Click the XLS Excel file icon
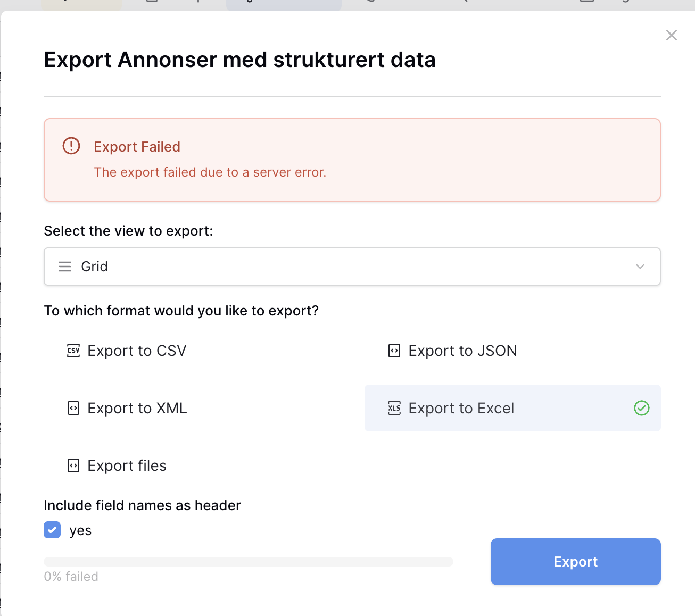The height and width of the screenshot is (616, 695). [394, 409]
